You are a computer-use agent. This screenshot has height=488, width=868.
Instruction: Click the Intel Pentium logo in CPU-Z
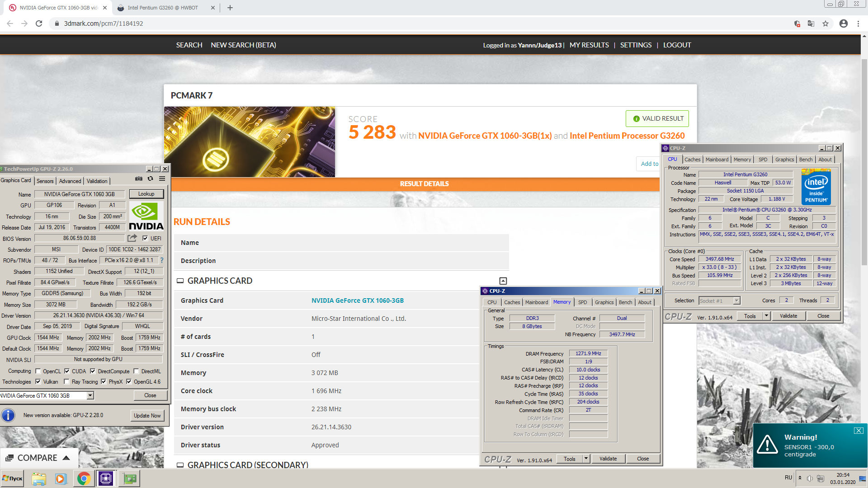tap(816, 187)
